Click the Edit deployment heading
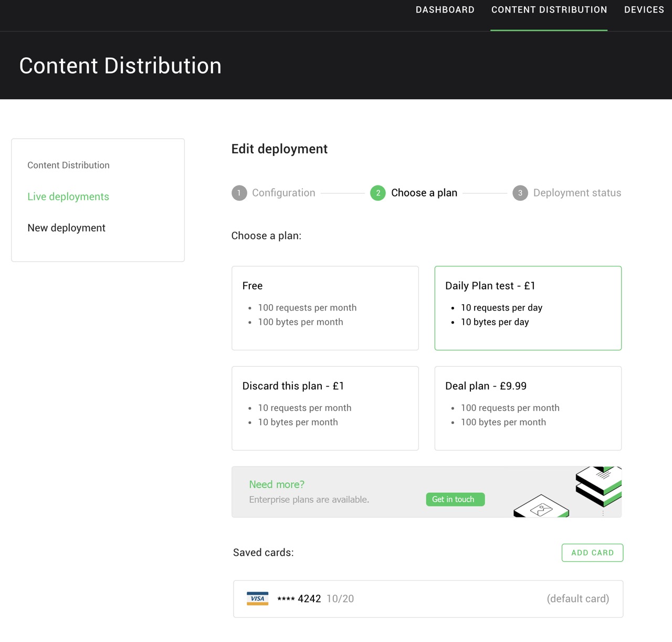 click(x=279, y=149)
